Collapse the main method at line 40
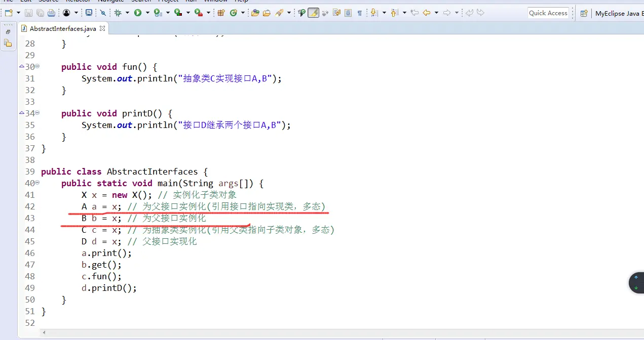This screenshot has height=340, width=644. (x=37, y=183)
